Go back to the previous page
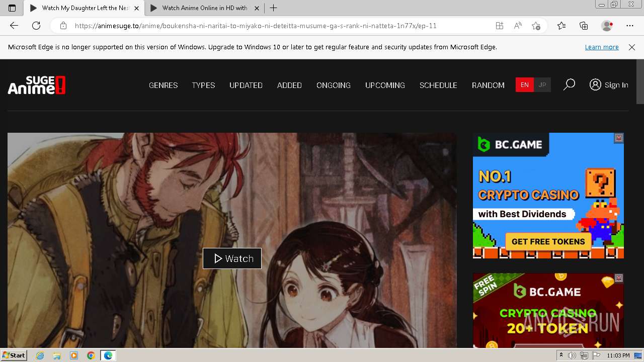Screen dimensions: 644x362 (x=14, y=26)
